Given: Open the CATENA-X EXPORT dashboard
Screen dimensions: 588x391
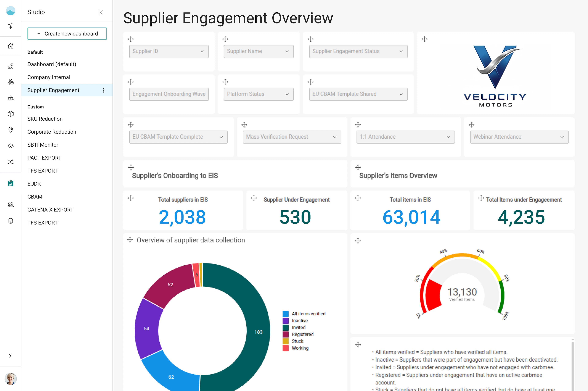Looking at the screenshot, I should [x=50, y=210].
